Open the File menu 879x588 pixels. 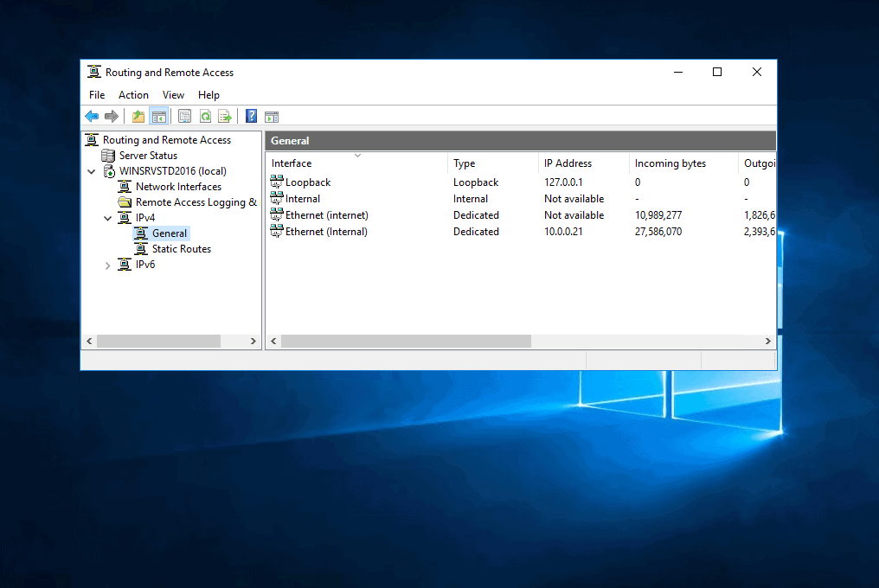point(97,95)
